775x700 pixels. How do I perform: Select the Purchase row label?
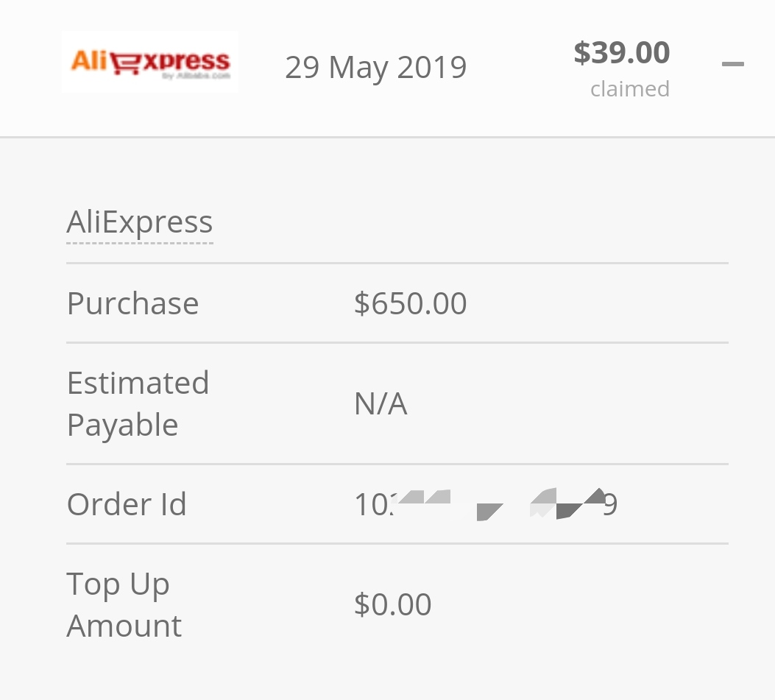pyautogui.click(x=133, y=303)
